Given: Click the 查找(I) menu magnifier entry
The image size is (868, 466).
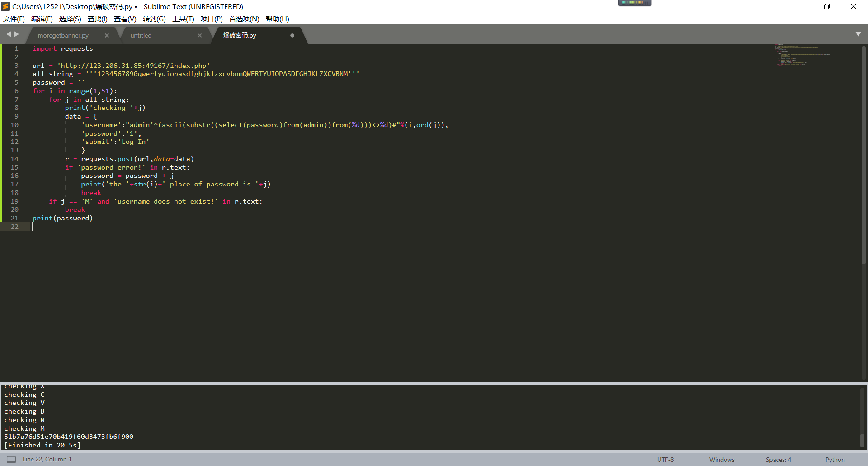Looking at the screenshot, I should click(97, 19).
